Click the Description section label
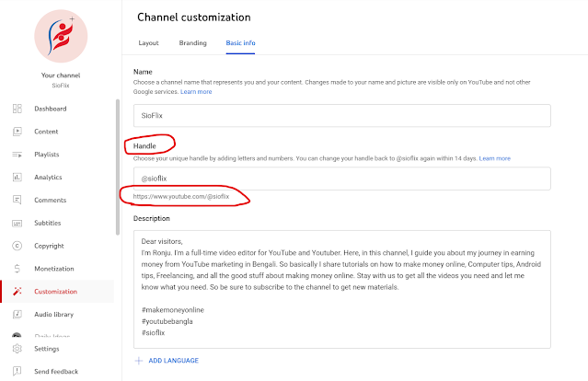Image resolution: width=588 pixels, height=381 pixels. coord(152,219)
